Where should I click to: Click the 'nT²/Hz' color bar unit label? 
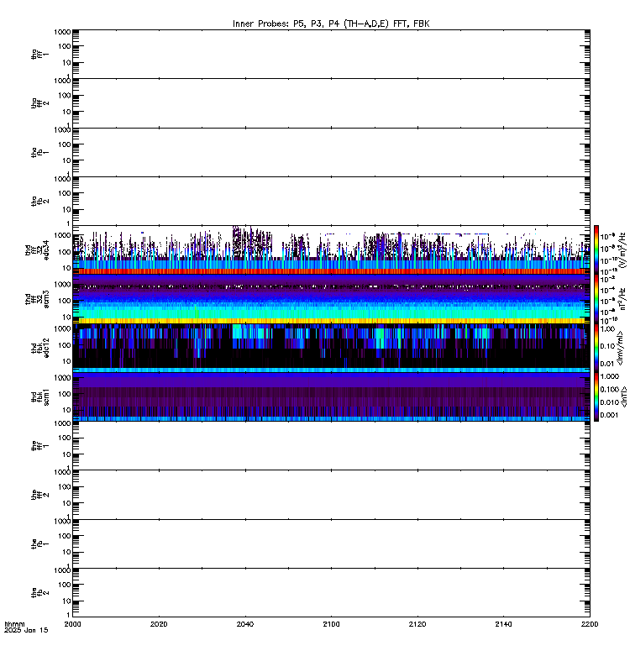[623, 299]
